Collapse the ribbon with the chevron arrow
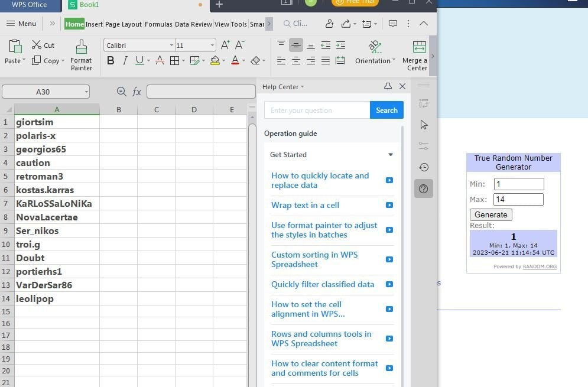This screenshot has width=588, height=387. 423,24
